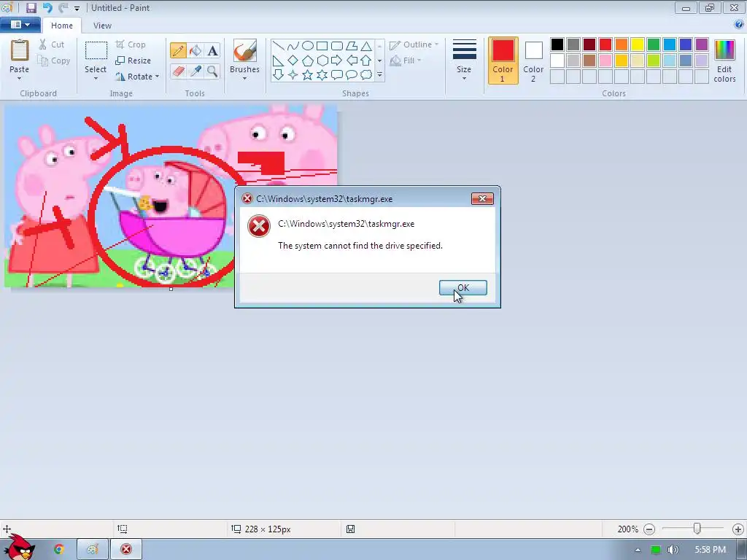Image resolution: width=747 pixels, height=560 pixels.
Task: Click the Copy command
Action: (53, 61)
